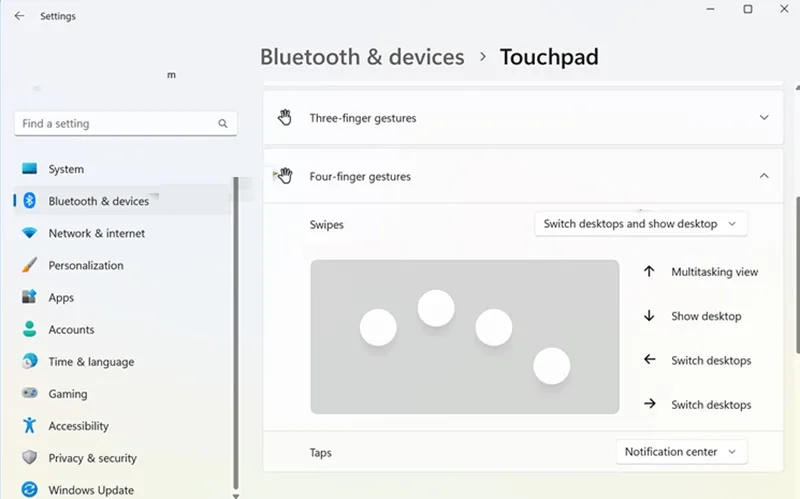Click the Gaming controller icon
Screen dimensions: 800x499
click(30, 393)
